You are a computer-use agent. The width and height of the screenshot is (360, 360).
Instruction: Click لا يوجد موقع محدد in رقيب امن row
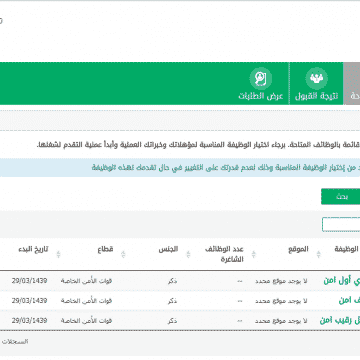pyautogui.click(x=281, y=321)
